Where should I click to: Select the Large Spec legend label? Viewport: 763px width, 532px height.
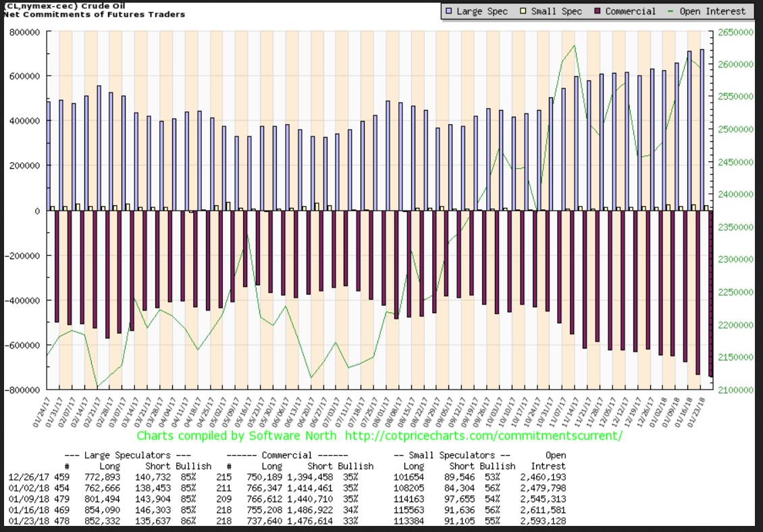[x=481, y=11]
